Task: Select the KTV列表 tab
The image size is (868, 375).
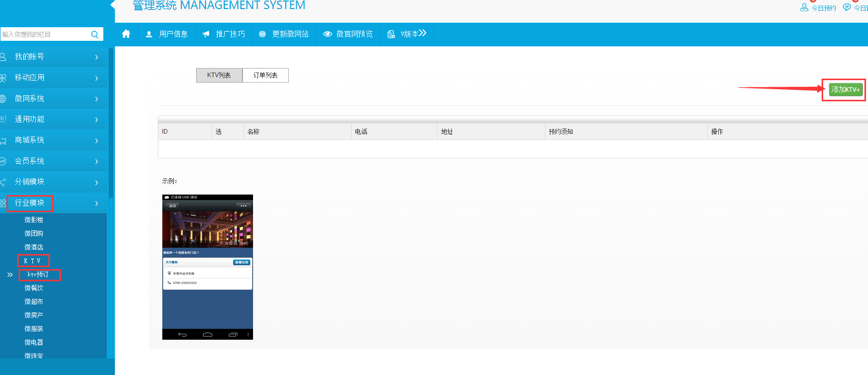Action: (x=219, y=75)
